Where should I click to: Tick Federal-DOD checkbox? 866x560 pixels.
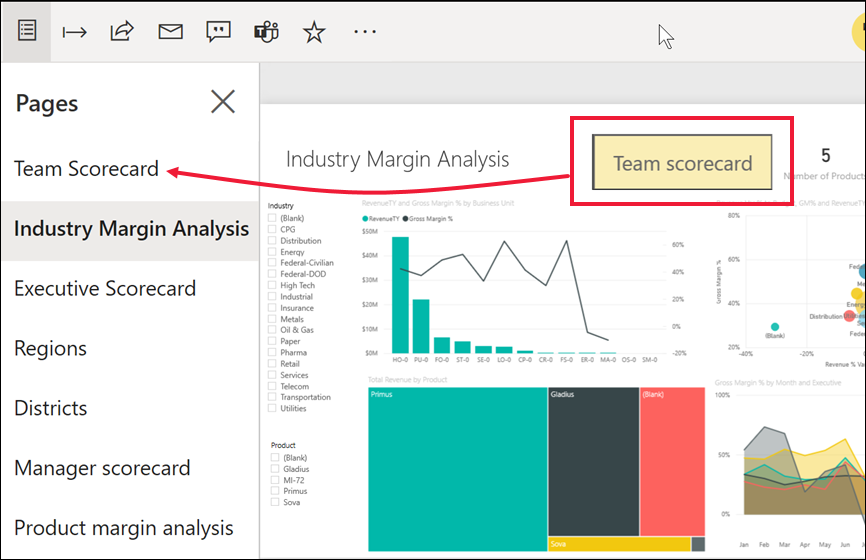[x=272, y=274]
